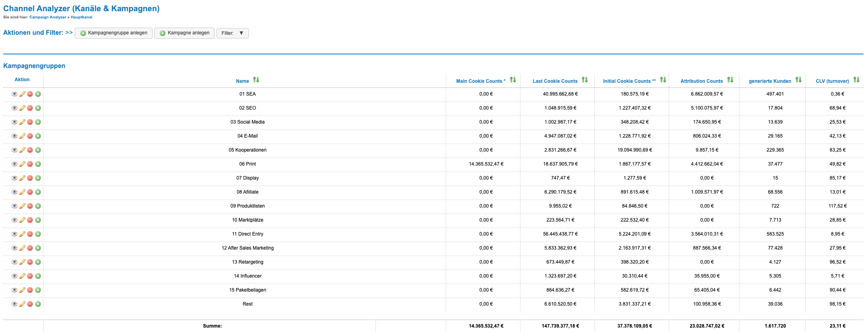868x332 pixels.
Task: Click the Last Cookie Counts header text
Action: pyautogui.click(x=555, y=81)
